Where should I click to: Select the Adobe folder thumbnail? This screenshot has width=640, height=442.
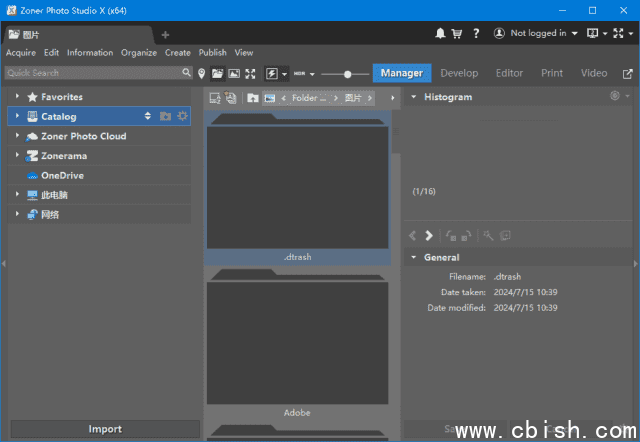tap(297, 343)
